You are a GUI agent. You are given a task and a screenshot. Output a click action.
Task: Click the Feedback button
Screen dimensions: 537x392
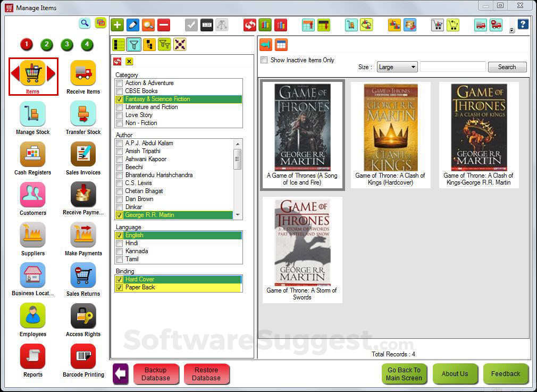click(x=506, y=374)
